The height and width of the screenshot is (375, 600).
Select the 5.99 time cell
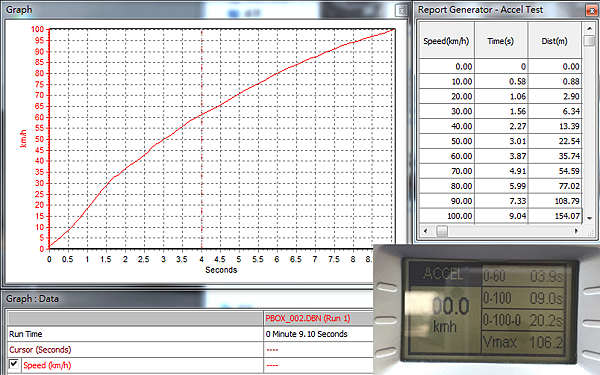point(501,186)
